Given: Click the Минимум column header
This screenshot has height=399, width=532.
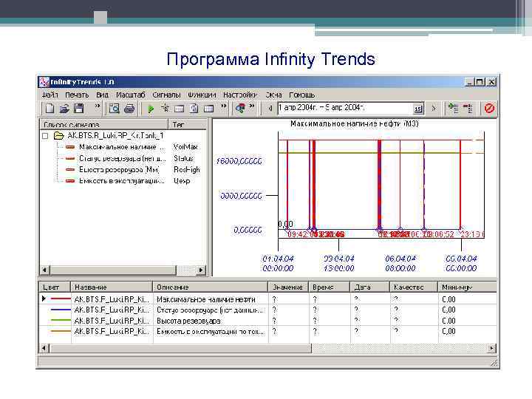Looking at the screenshot, I should pos(467,287).
